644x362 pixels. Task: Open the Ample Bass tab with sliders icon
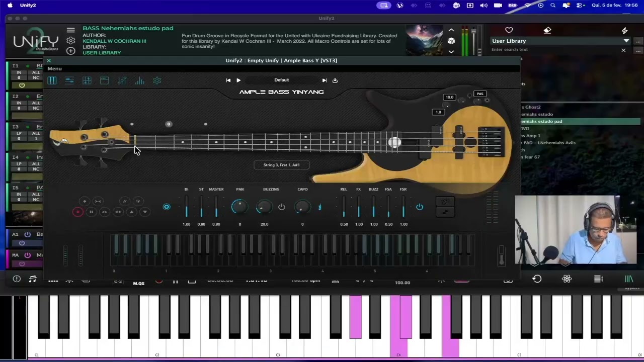click(x=69, y=80)
